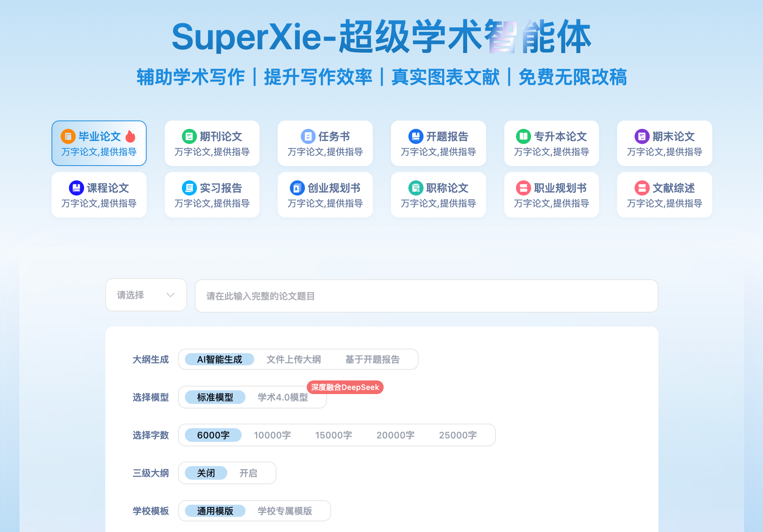The width and height of the screenshot is (763, 532).
Task: Expand the dropdown chevron next to 请选择
Action: click(x=170, y=295)
